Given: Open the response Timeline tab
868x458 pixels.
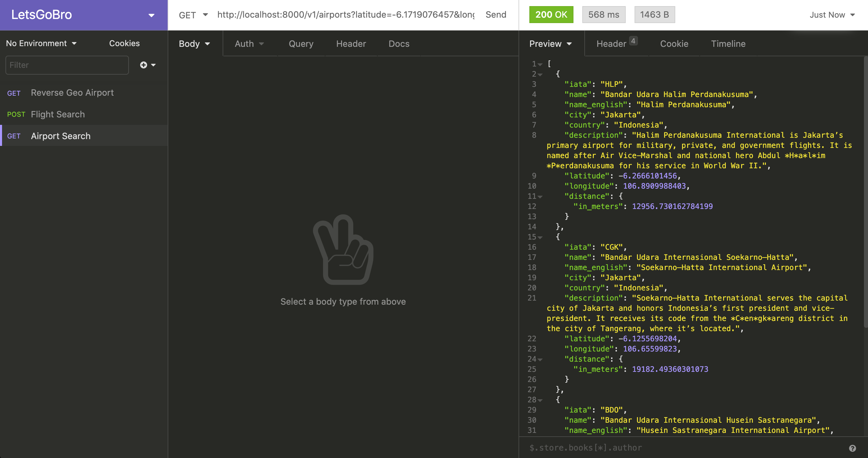Looking at the screenshot, I should point(728,44).
